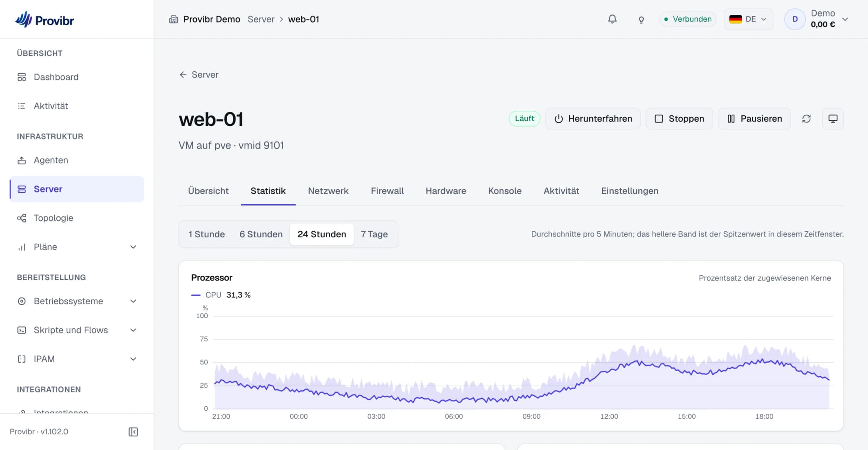Click the Pläne bar chart icon
The image size is (868, 450).
(22, 247)
